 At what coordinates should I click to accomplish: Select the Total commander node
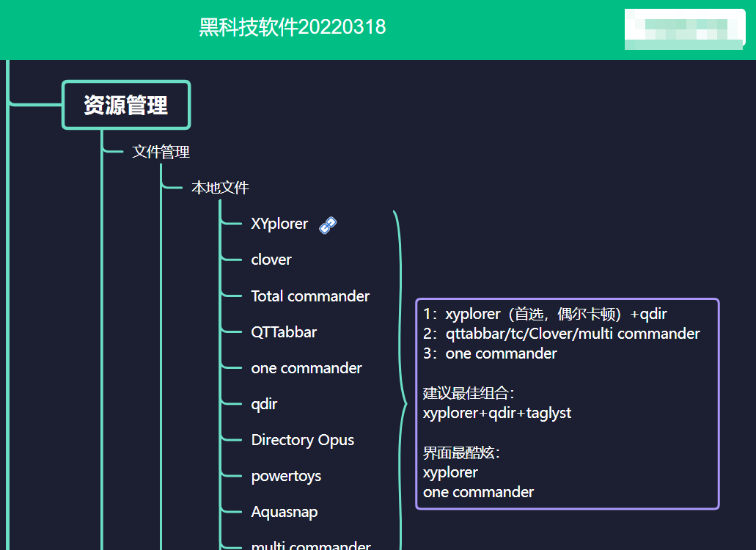pos(310,296)
